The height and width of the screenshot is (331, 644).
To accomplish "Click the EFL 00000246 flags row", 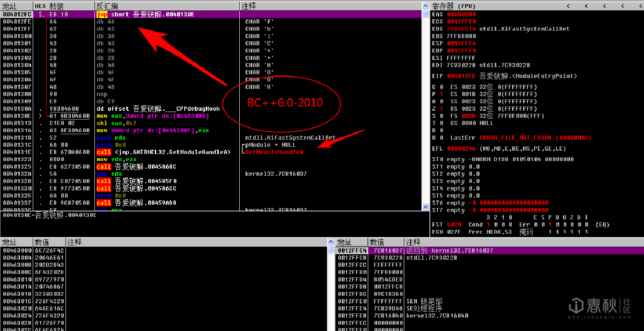I will (x=499, y=149).
